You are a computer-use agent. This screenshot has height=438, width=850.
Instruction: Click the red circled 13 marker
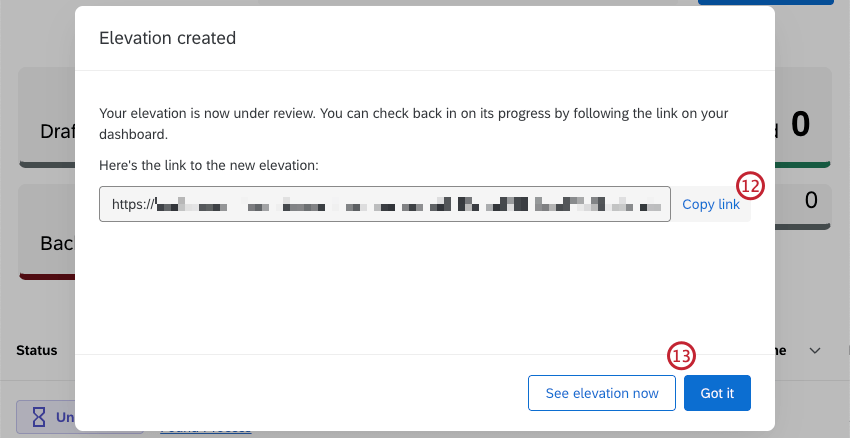pyautogui.click(x=681, y=356)
